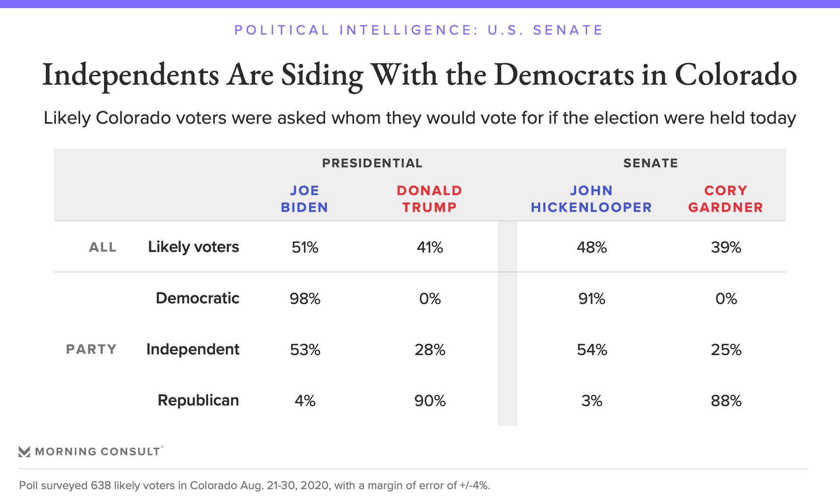
Task: Click Biden's 51% likely voters value
Action: (x=305, y=248)
